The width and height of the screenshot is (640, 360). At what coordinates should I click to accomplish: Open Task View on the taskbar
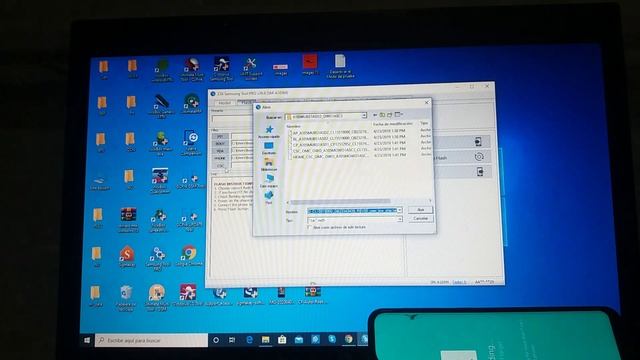coord(232,340)
